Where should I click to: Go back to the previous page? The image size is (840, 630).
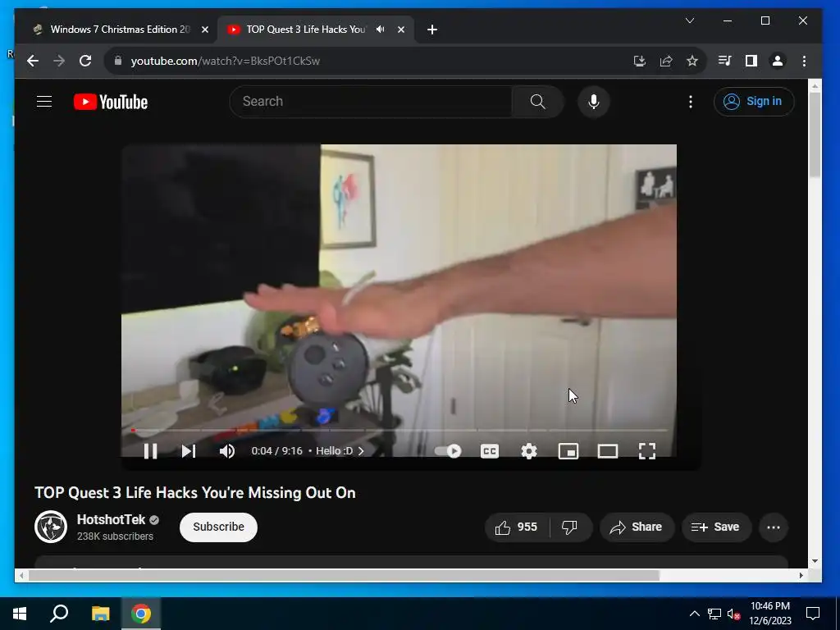[x=33, y=61]
